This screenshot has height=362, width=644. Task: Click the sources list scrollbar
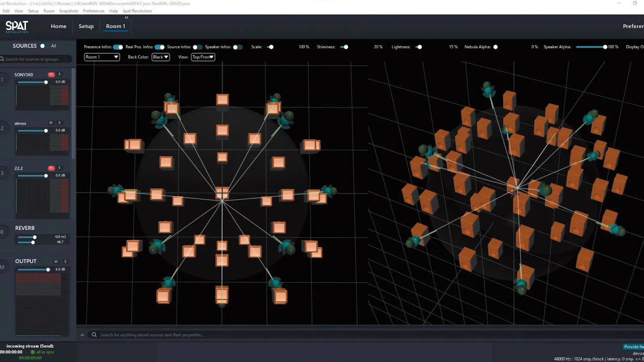click(x=73, y=113)
